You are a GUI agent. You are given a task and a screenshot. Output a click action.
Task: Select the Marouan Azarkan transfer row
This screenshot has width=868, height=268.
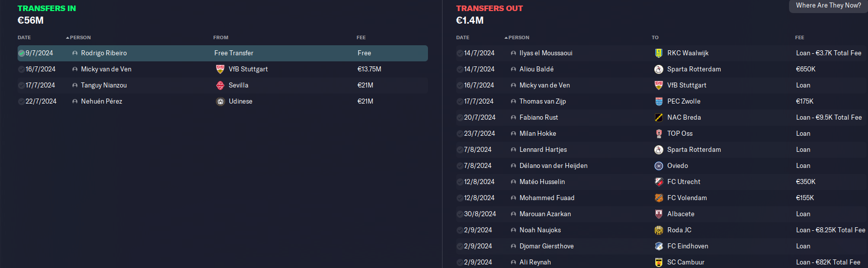[662, 214]
